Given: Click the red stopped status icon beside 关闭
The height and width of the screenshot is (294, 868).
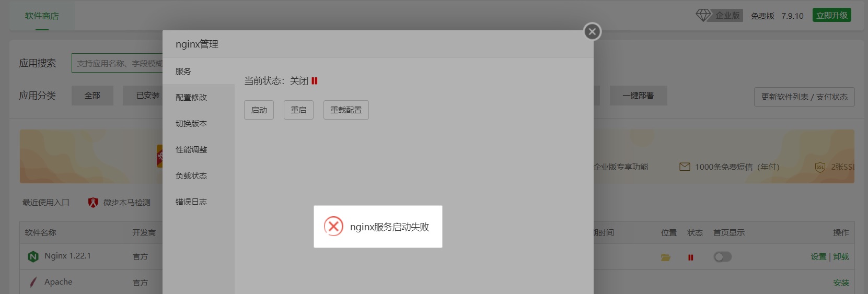Looking at the screenshot, I should click(x=315, y=81).
